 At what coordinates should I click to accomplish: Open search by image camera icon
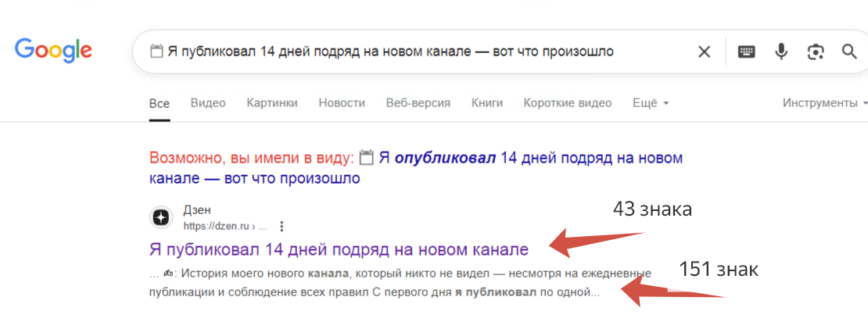tap(815, 52)
